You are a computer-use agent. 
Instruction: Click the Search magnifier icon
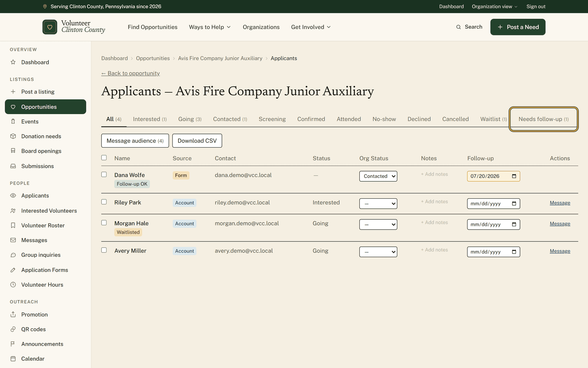coord(458,27)
